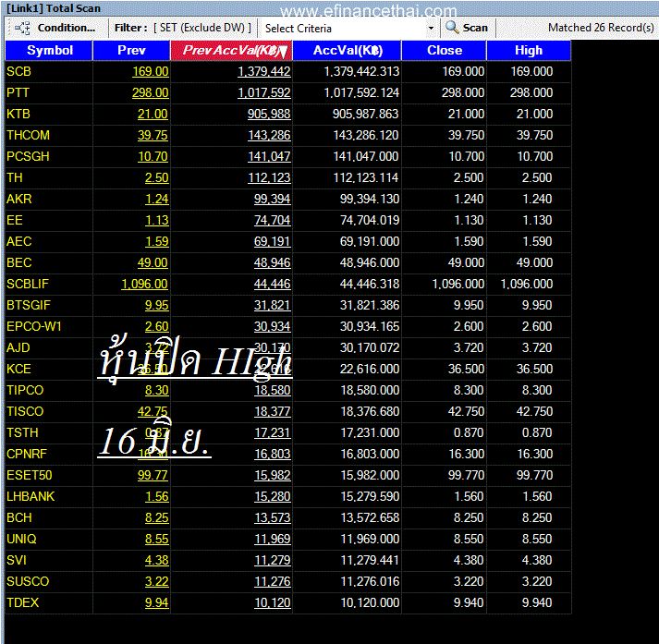Click KTB previous price 21.00 link

pos(153,114)
